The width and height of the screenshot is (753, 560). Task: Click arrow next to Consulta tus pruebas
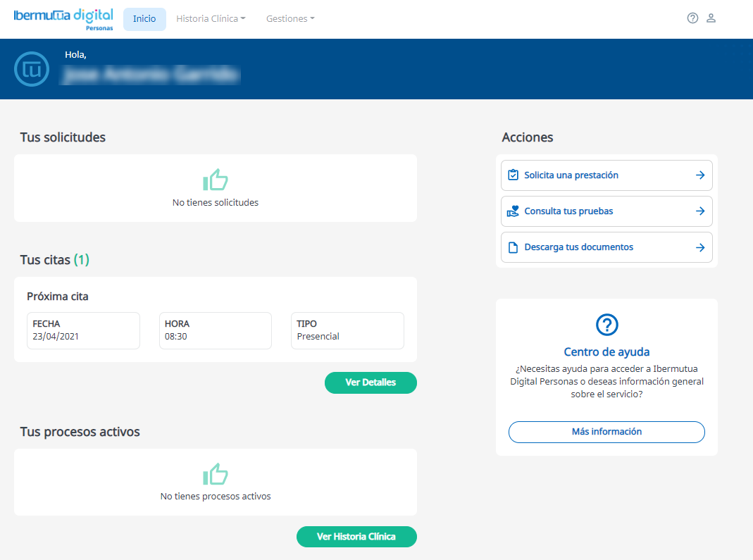[x=699, y=211]
